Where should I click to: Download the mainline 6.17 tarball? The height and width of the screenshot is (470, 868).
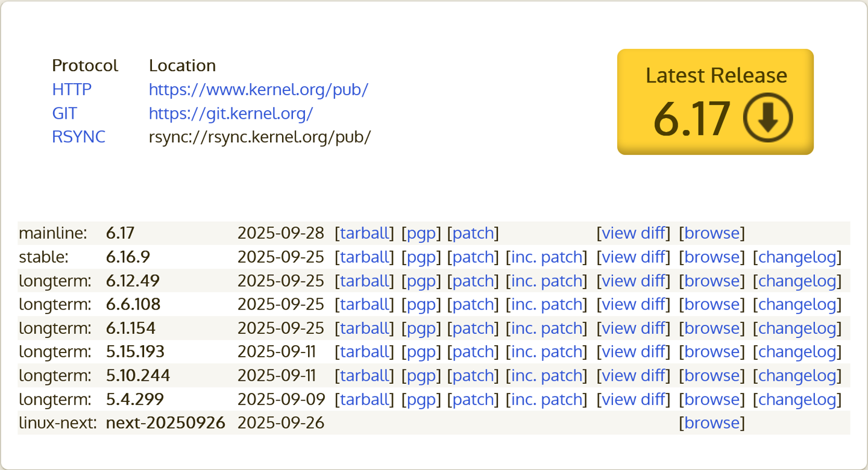365,233
